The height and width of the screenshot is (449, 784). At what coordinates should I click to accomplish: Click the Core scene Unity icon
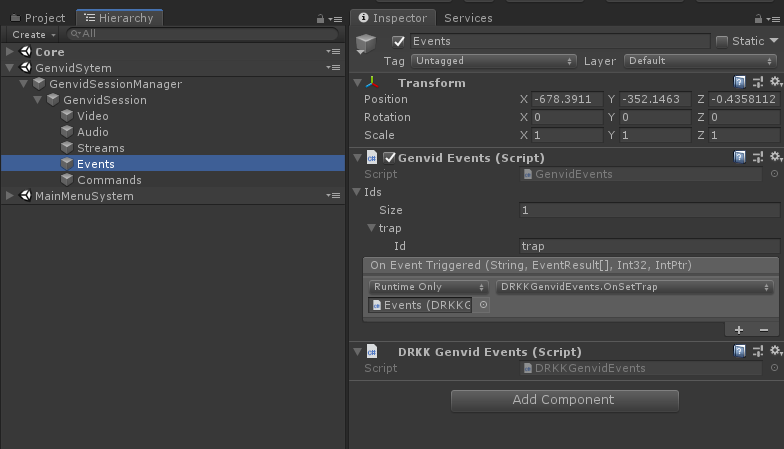[x=25, y=52]
